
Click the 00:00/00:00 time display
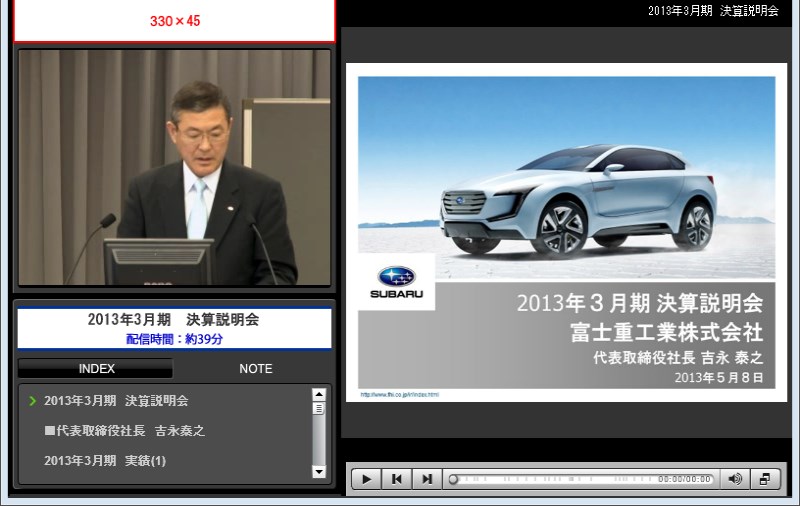pyautogui.click(x=684, y=479)
